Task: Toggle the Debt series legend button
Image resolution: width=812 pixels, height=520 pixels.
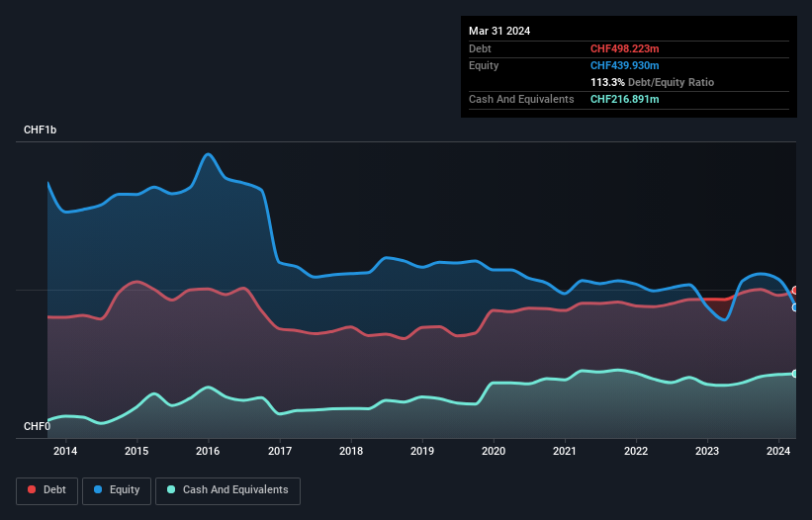Action: coord(47,490)
